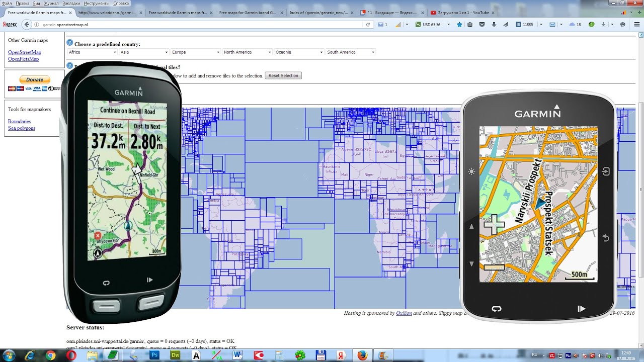This screenshot has height=362, width=644.
Task: Open downloads with the down arrow icon
Action: pos(494,24)
